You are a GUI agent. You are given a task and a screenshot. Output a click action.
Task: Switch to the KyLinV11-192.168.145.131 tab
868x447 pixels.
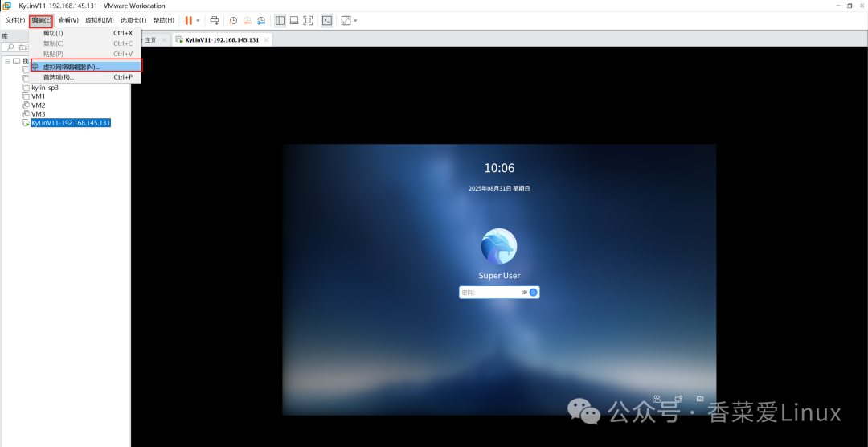[x=222, y=40]
